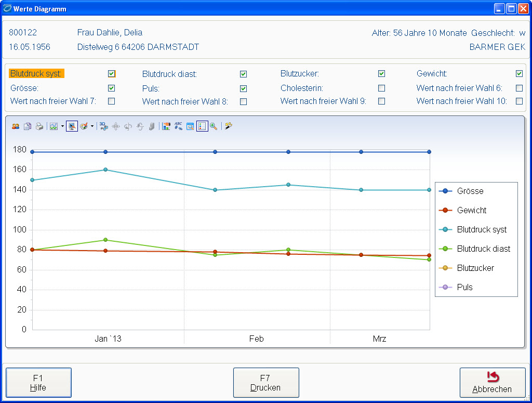
Task: Minimize the Werte Diagramm window
Action: coord(499,8)
